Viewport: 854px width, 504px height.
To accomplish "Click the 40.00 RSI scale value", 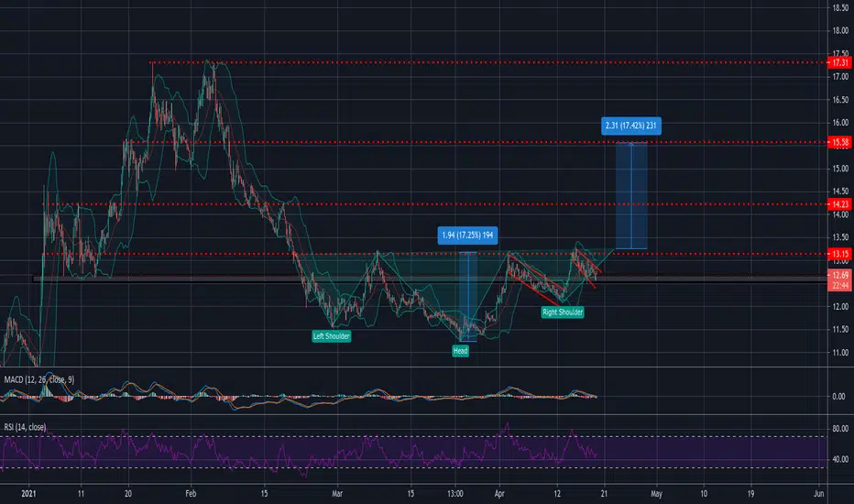I will coord(840,459).
